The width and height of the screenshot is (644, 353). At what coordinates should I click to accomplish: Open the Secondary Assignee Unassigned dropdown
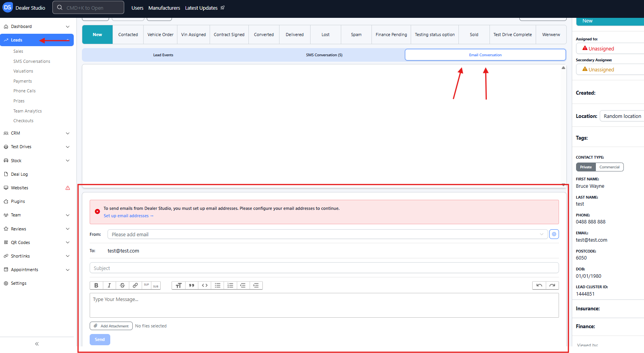pos(610,69)
